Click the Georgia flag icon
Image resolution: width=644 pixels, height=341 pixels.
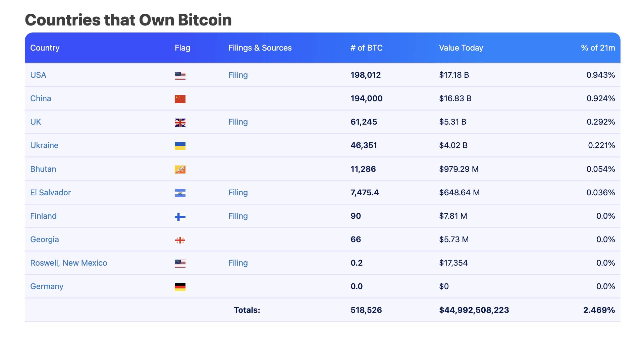click(180, 240)
